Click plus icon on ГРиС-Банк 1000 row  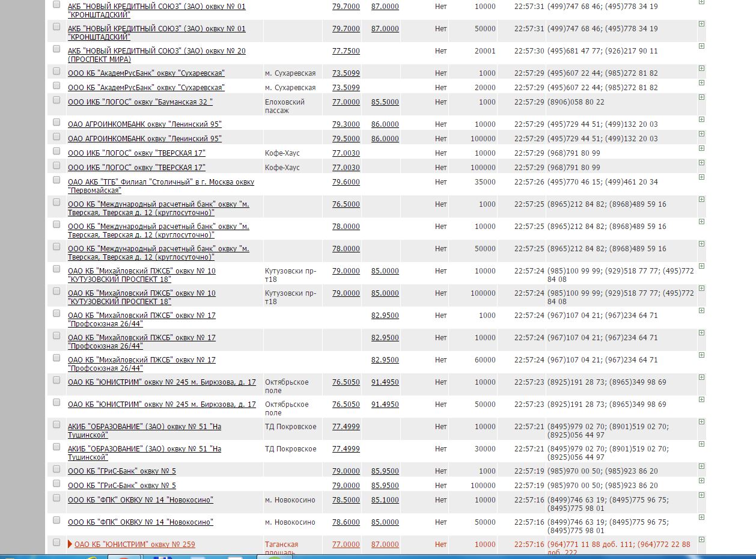tap(701, 466)
